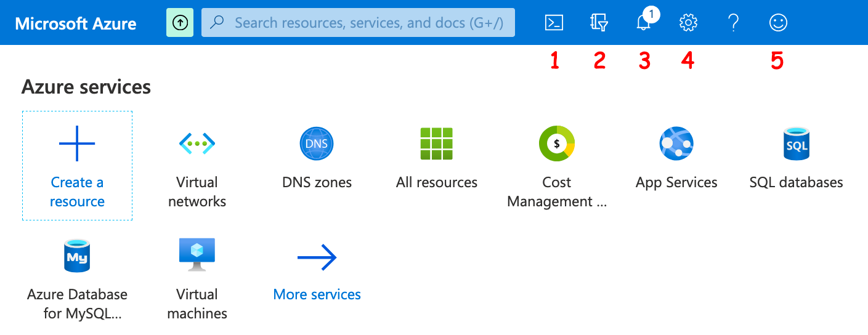Click the upgrade arrow icon beside search

pyautogui.click(x=180, y=23)
